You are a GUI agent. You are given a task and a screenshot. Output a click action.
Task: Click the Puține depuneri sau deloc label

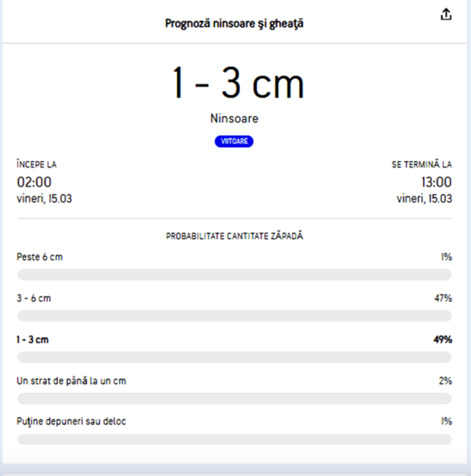point(71,422)
